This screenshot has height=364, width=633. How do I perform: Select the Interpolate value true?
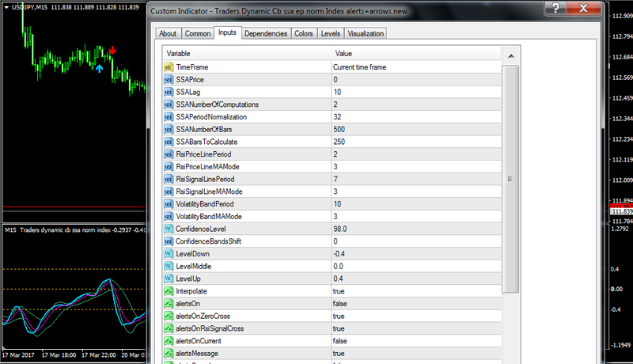coord(339,291)
